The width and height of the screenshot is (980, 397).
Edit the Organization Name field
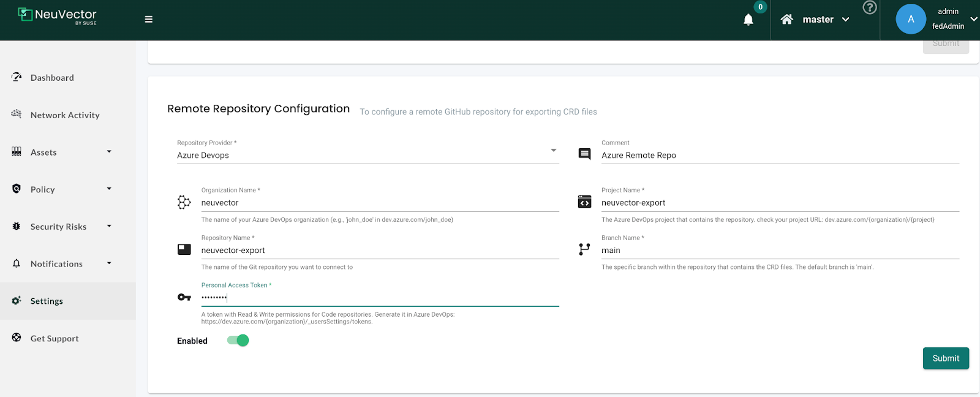[x=380, y=203]
